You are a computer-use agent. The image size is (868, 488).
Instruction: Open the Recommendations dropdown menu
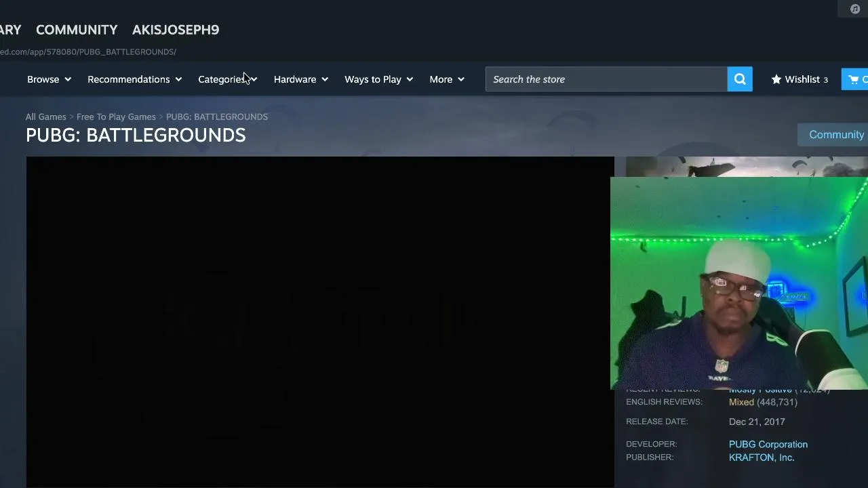click(134, 79)
